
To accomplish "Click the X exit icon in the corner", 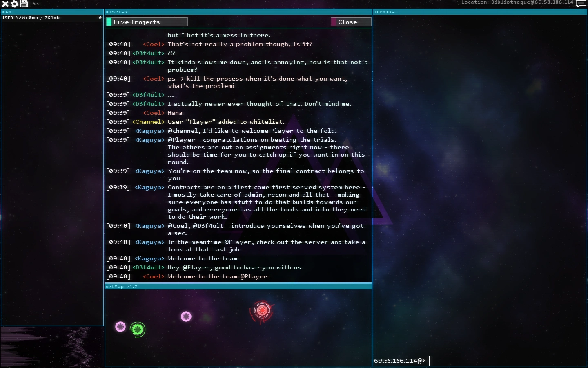I will click(4, 4).
